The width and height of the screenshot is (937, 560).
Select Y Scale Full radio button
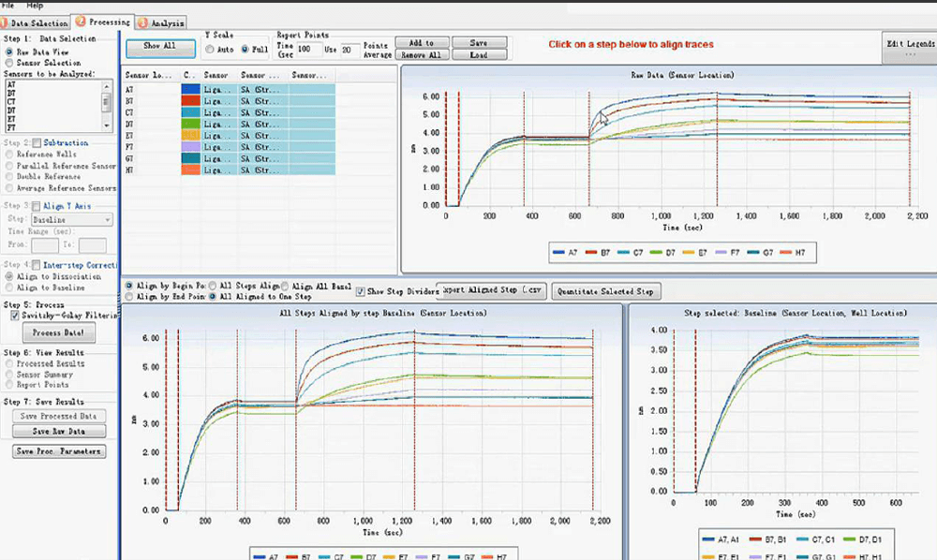click(x=245, y=50)
